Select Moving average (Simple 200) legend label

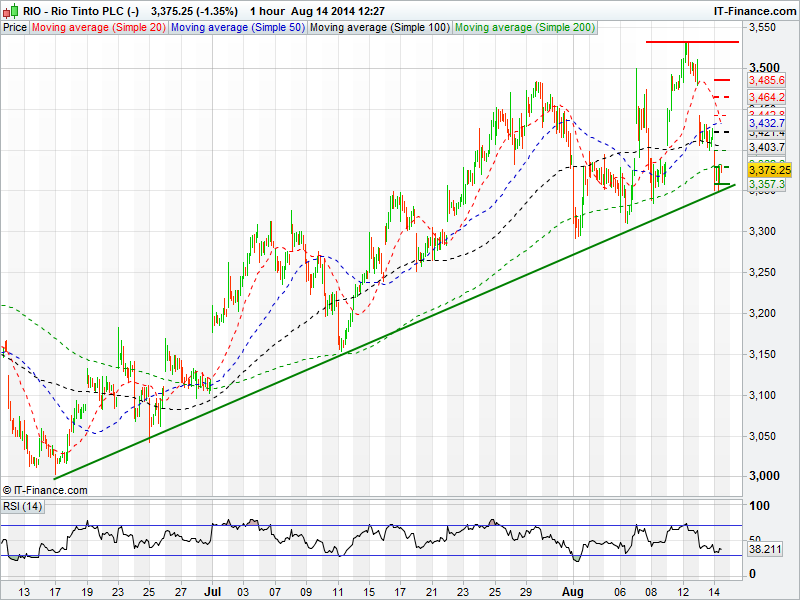tap(526, 28)
